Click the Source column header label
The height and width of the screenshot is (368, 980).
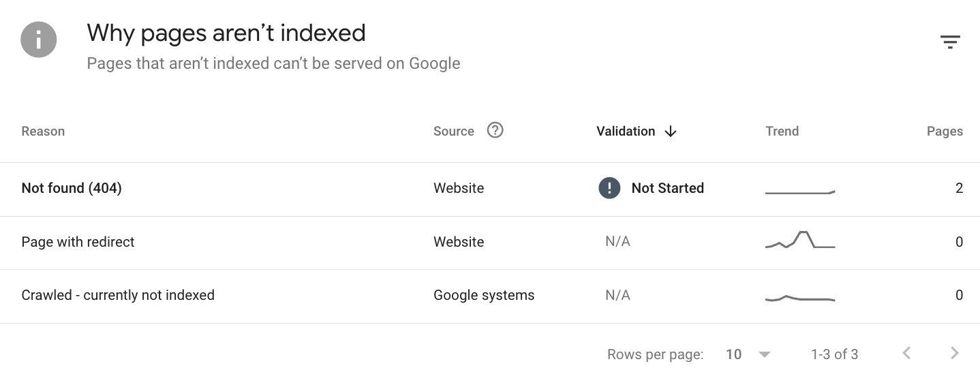[454, 132]
